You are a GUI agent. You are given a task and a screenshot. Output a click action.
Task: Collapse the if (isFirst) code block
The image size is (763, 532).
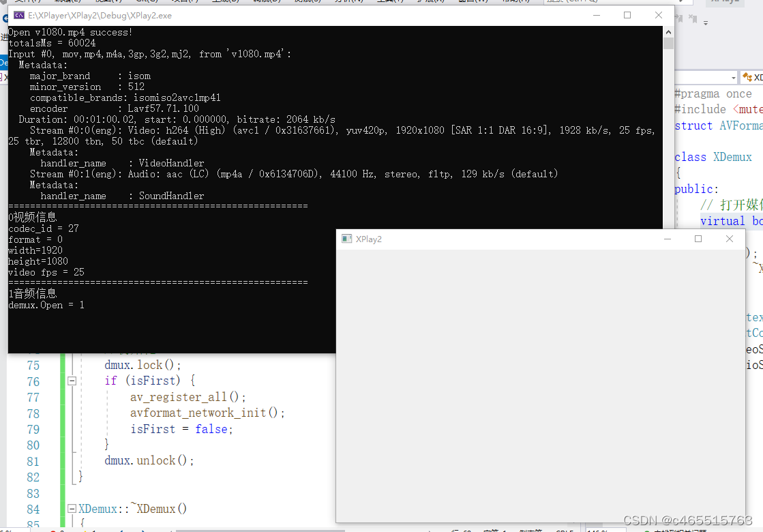point(72,381)
